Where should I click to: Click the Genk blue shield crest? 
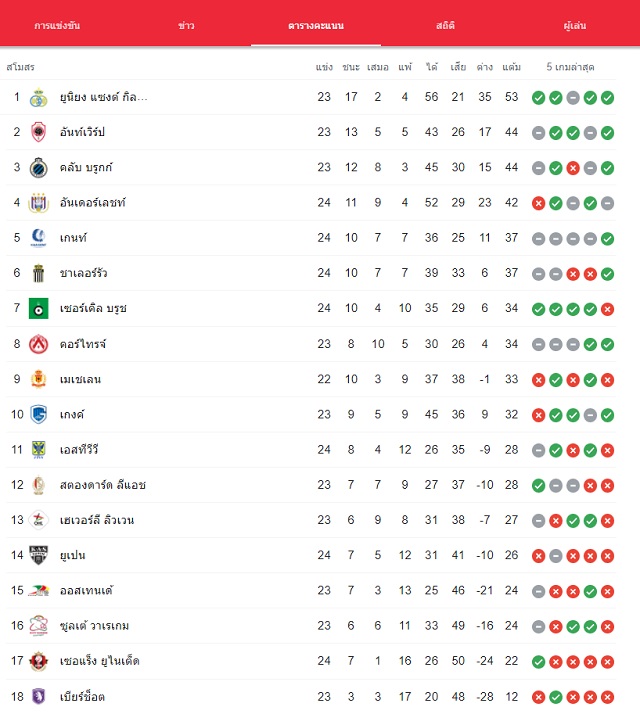[x=39, y=414]
